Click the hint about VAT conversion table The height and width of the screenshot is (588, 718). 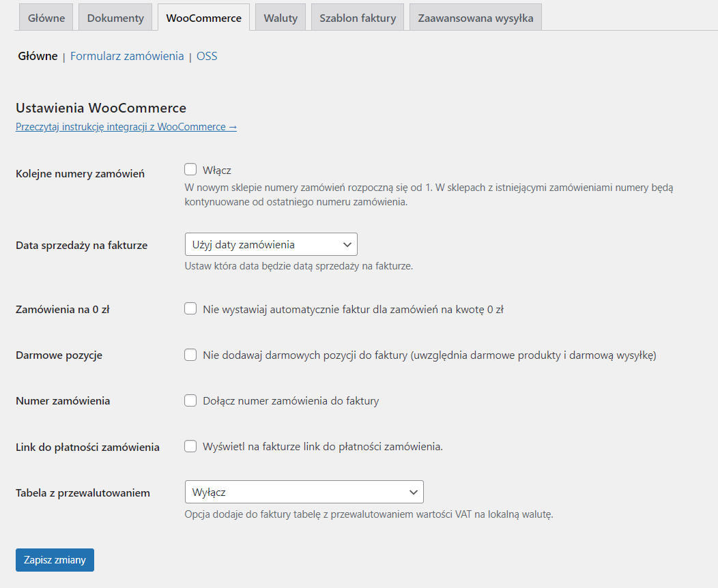coord(369,514)
